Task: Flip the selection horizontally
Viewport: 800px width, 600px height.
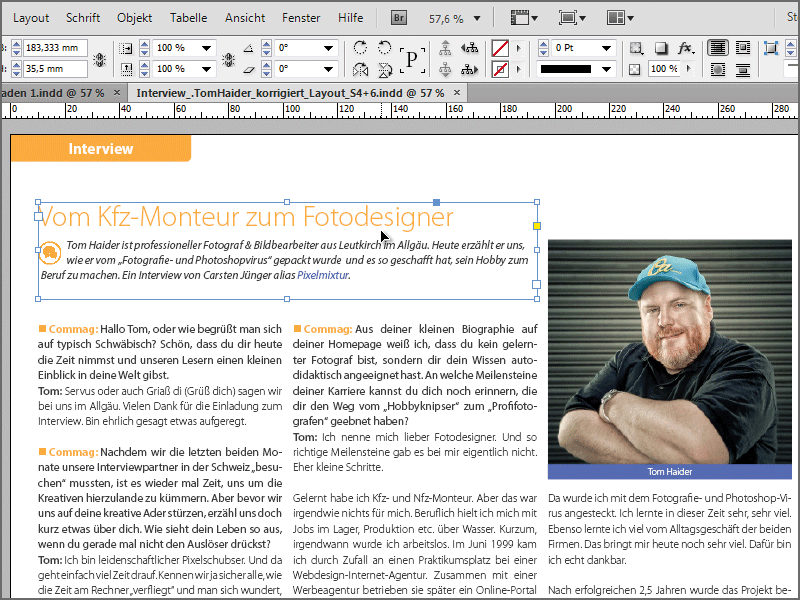Action: pos(360,69)
